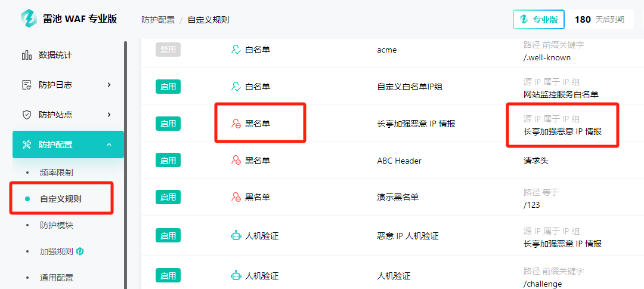Image resolution: width=644 pixels, height=289 pixels.
Task: Open the 防护站点 menu
Action: tap(68, 115)
